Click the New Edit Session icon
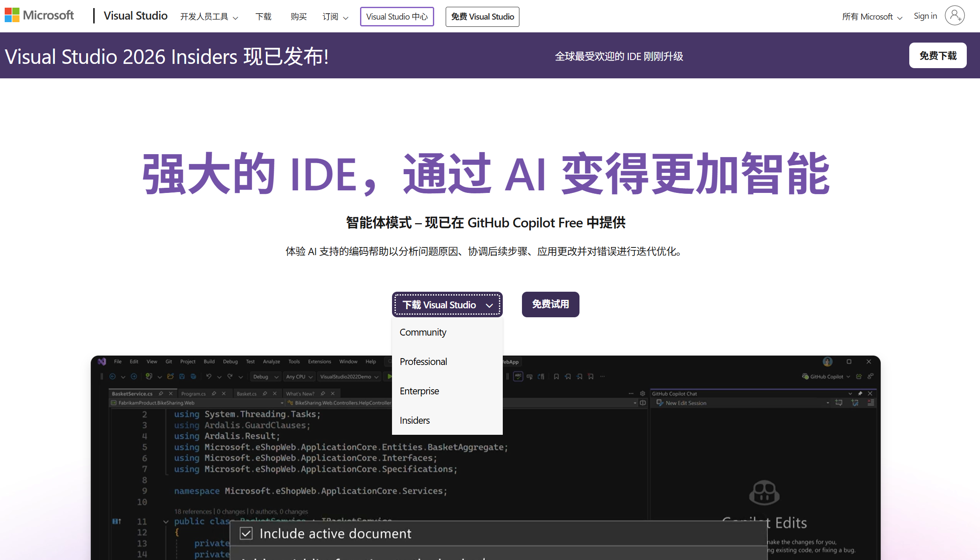Screen dimensions: 980x560 point(660,403)
